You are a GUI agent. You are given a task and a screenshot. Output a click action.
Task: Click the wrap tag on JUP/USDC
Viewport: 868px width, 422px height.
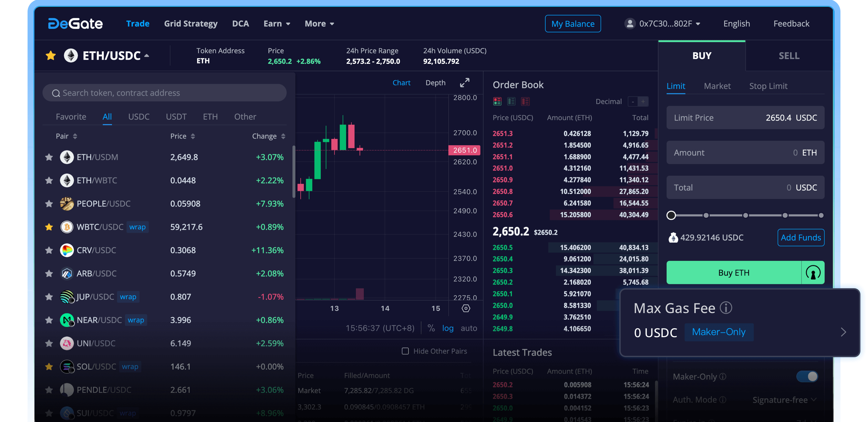[x=128, y=297]
